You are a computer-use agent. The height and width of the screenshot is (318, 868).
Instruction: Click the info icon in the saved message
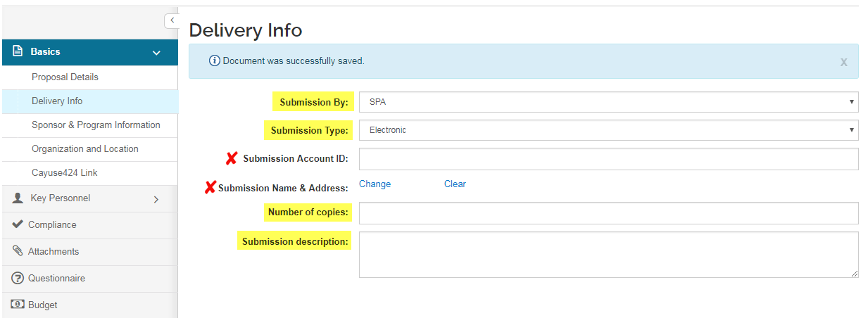click(215, 61)
